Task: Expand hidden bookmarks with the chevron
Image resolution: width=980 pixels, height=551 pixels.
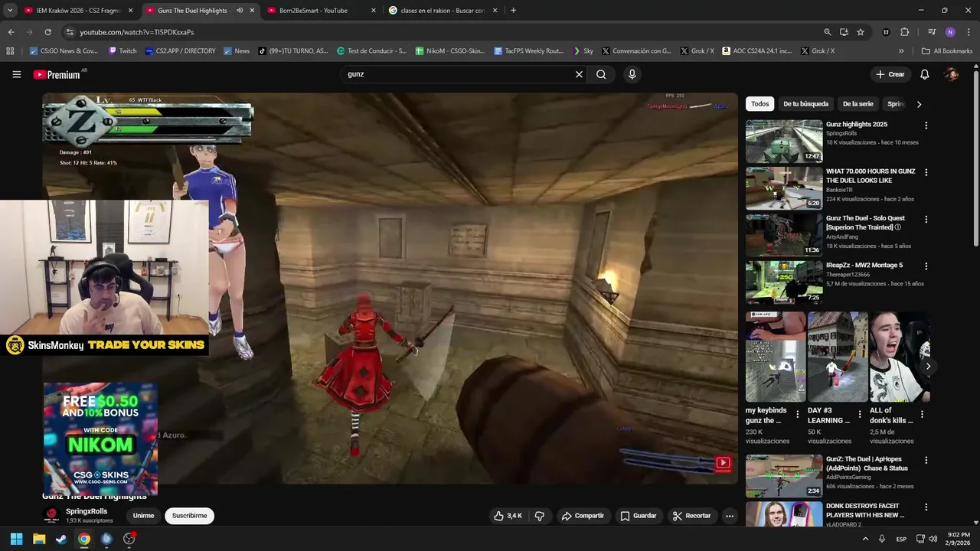Action: click(900, 51)
